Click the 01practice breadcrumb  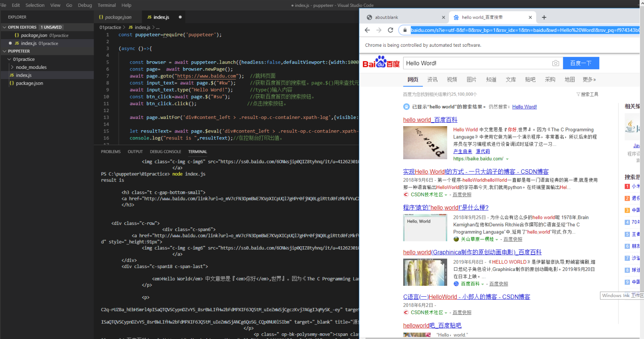click(x=110, y=27)
